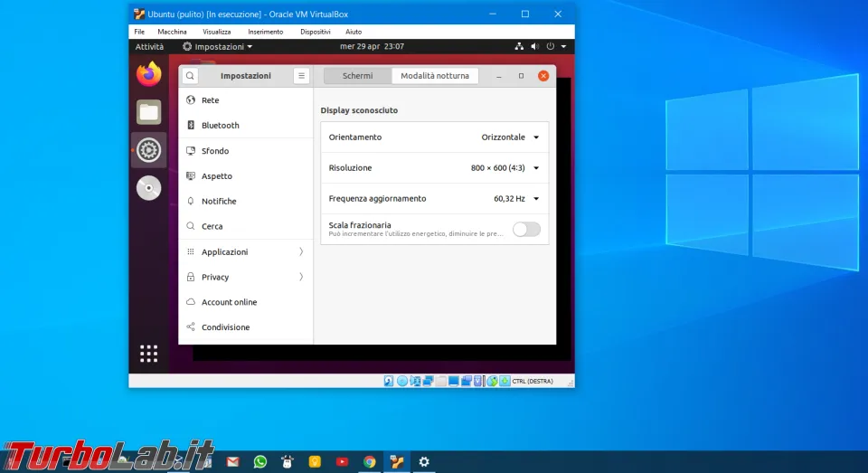The width and height of the screenshot is (868, 473).
Task: Open the Files app in the dock
Action: click(x=149, y=112)
